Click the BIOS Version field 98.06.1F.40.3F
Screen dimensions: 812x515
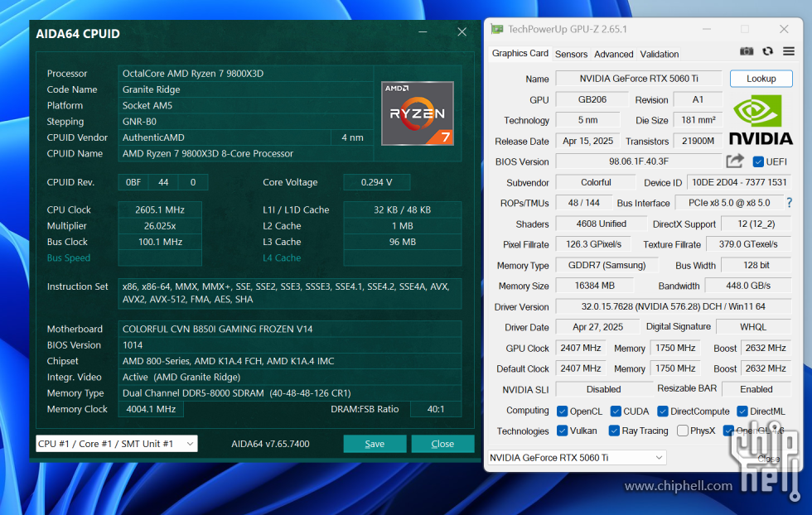[639, 161]
